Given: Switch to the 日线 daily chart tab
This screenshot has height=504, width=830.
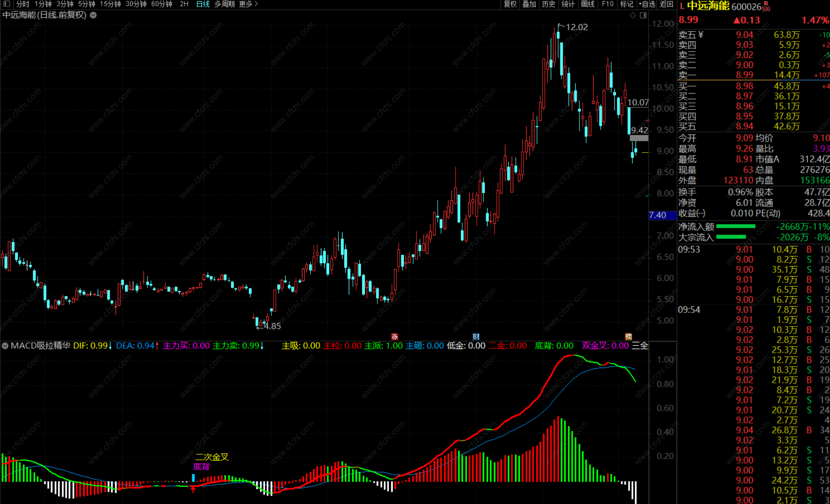Looking at the screenshot, I should pyautogui.click(x=203, y=4).
